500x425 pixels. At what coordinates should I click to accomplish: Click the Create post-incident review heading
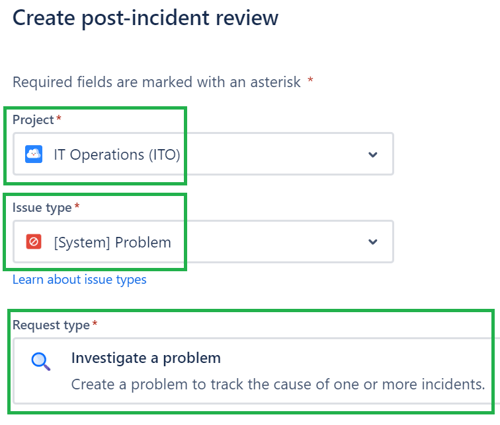145,18
